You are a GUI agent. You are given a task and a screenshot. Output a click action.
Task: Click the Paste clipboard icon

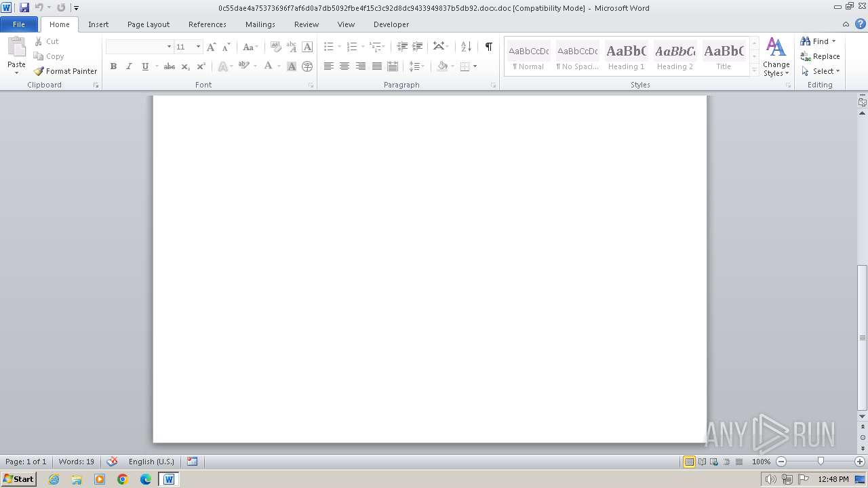16,47
